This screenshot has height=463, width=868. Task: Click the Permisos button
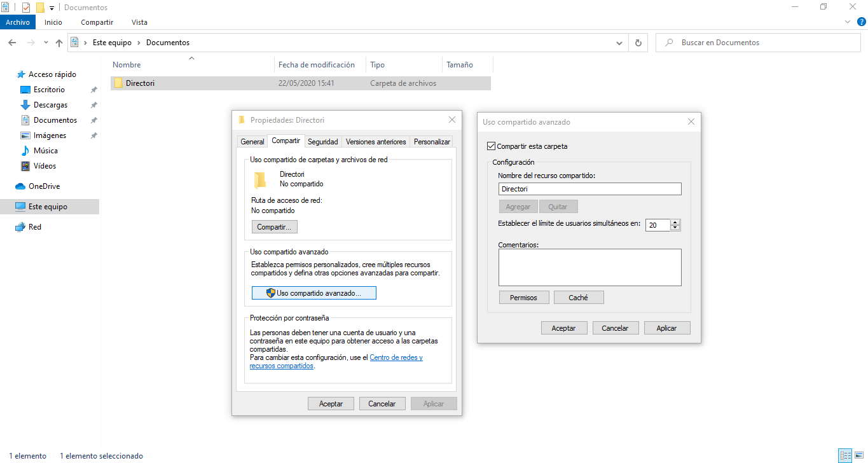pyautogui.click(x=523, y=298)
